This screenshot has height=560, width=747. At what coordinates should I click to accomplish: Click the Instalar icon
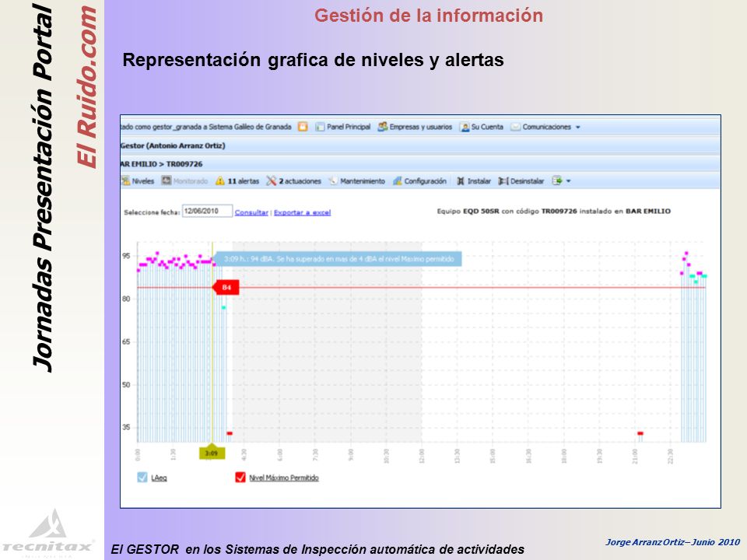[460, 181]
